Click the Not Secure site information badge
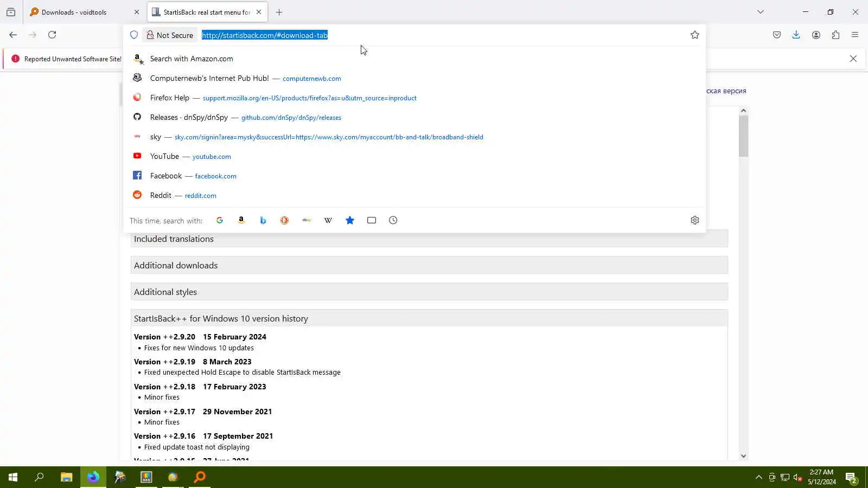Viewport: 868px width, 488px height. [170, 35]
